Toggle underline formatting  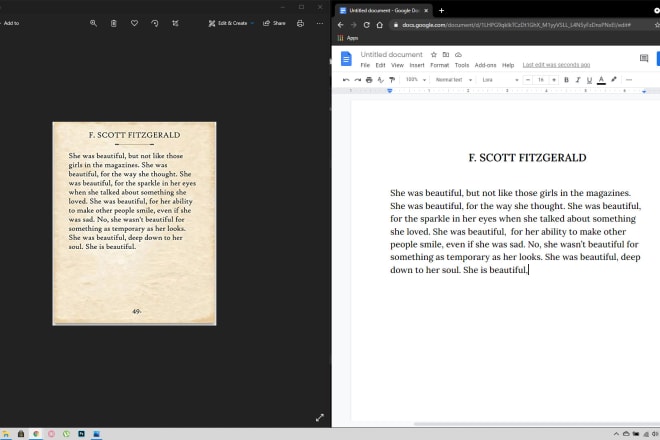pos(589,80)
